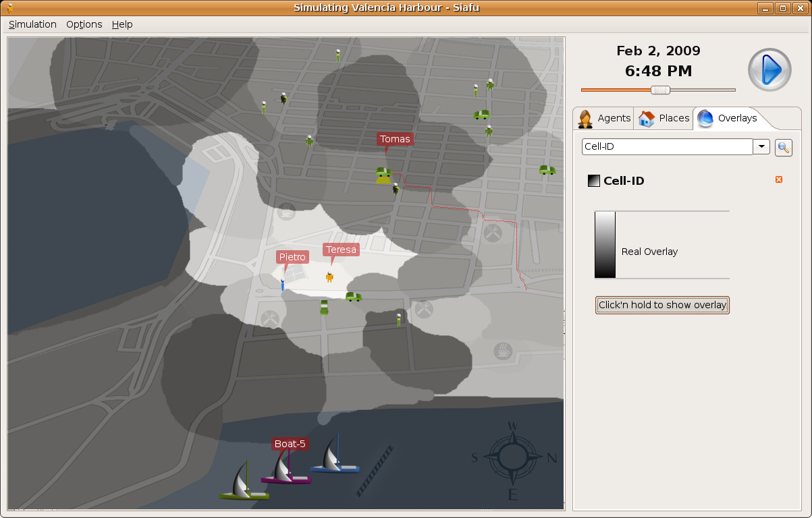Click the Cell-ID combo box field
The image size is (812, 518).
pos(668,146)
